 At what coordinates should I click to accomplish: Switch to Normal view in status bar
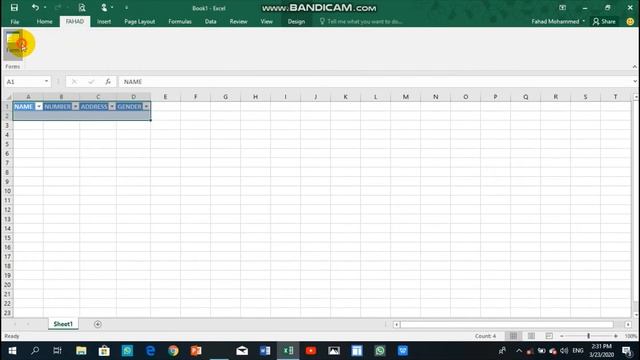click(x=513, y=336)
